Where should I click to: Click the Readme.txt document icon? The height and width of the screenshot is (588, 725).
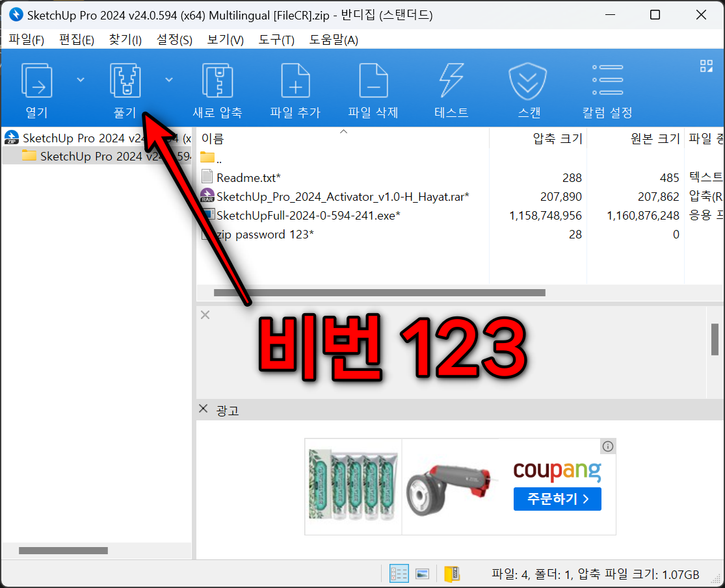(207, 177)
